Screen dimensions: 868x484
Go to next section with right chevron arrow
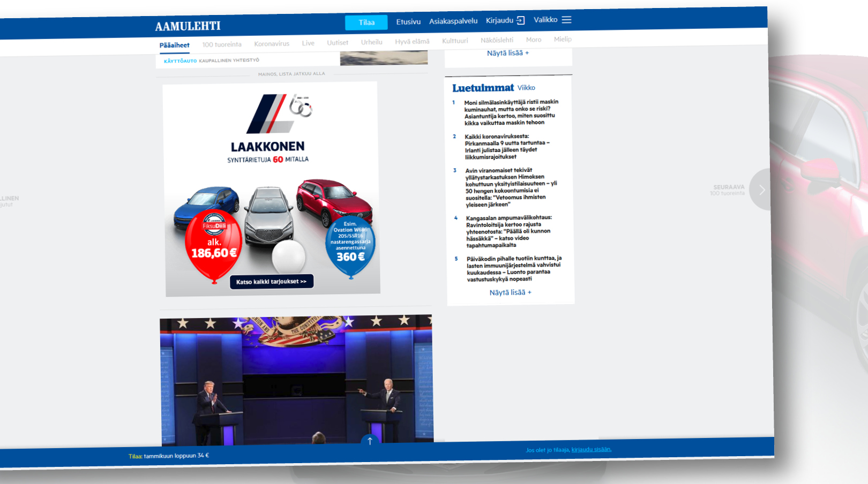click(x=761, y=190)
